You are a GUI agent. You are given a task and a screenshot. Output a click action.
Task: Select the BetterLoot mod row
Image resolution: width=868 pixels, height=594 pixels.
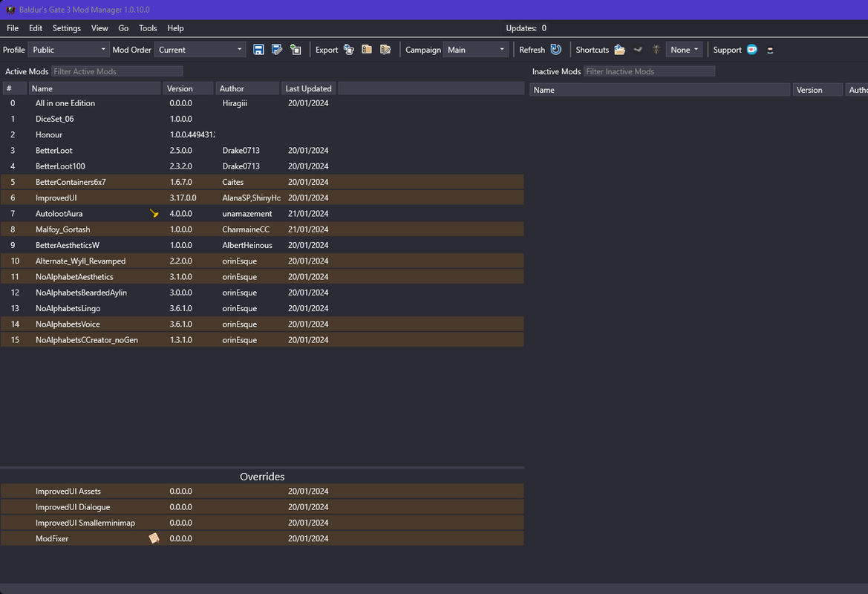262,151
